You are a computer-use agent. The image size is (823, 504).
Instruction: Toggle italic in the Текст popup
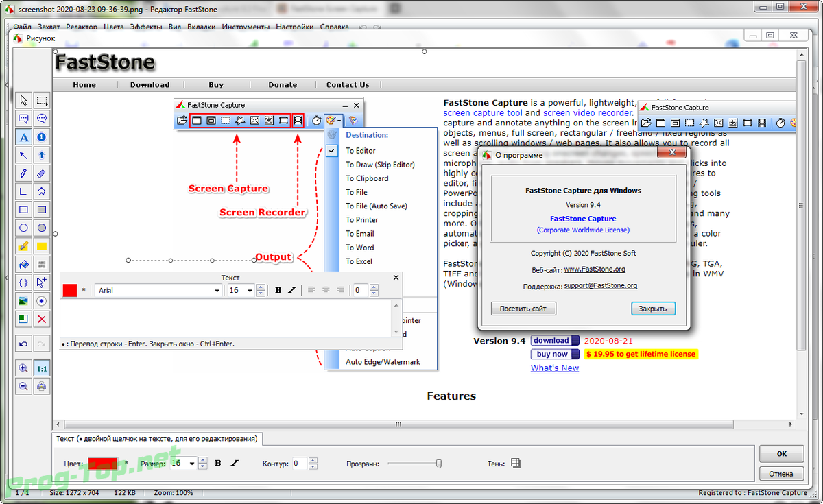pos(292,290)
